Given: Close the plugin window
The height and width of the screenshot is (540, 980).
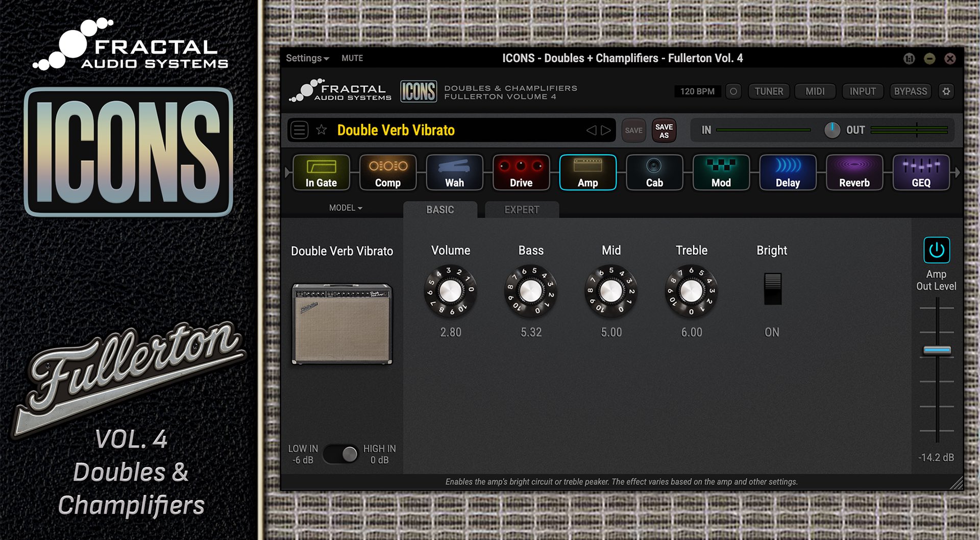Looking at the screenshot, I should (950, 59).
